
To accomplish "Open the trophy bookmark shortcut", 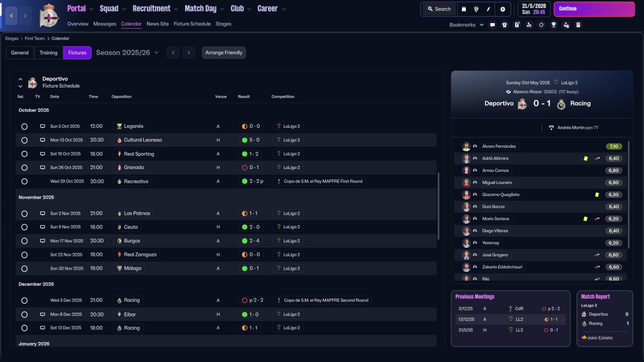I will (x=553, y=25).
